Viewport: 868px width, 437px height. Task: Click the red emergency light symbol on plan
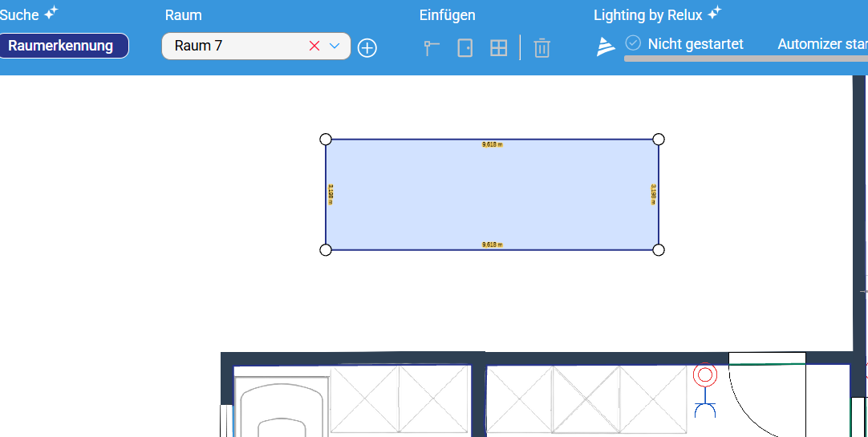(705, 375)
